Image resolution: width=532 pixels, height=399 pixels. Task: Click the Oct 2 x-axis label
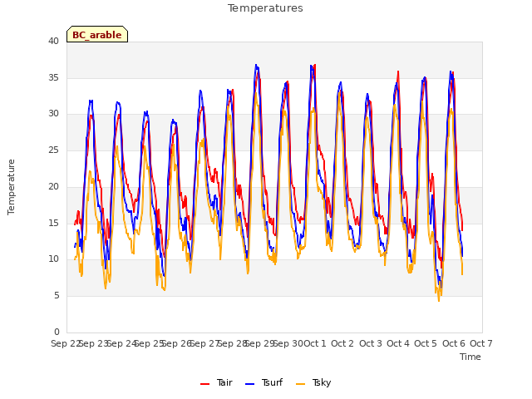(x=342, y=343)
